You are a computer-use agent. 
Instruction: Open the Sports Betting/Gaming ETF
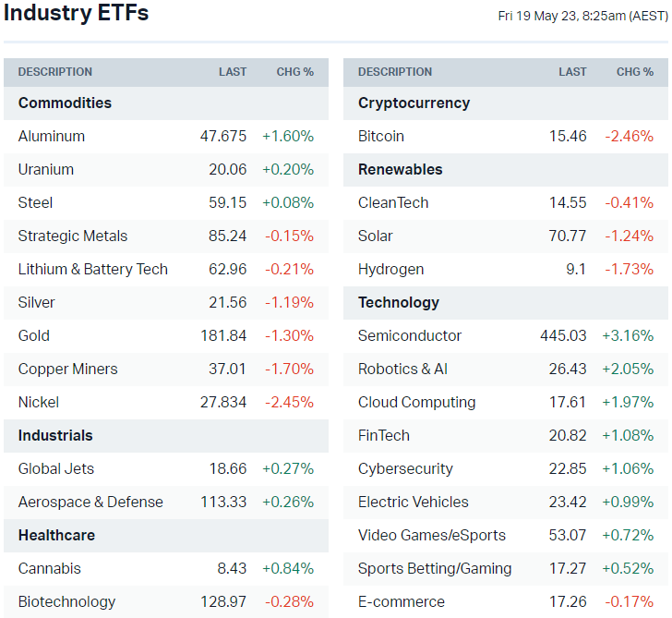[435, 568]
